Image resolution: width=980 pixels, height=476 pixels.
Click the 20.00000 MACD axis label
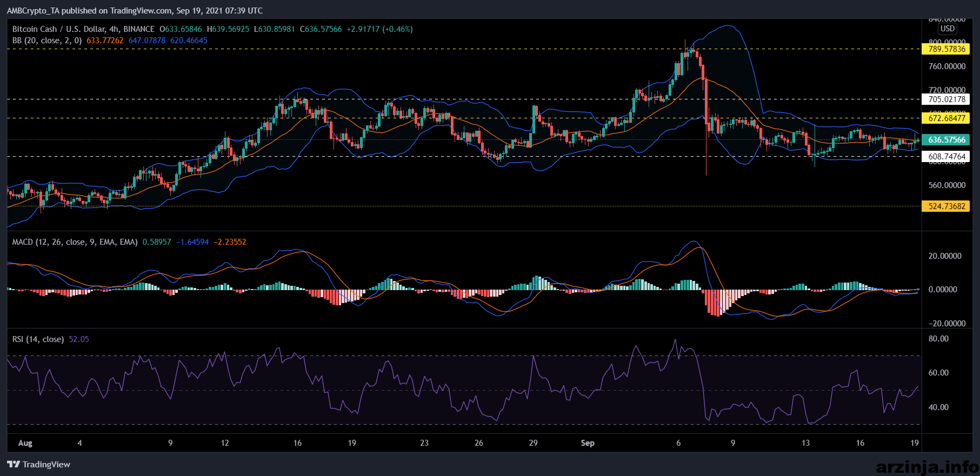point(945,256)
